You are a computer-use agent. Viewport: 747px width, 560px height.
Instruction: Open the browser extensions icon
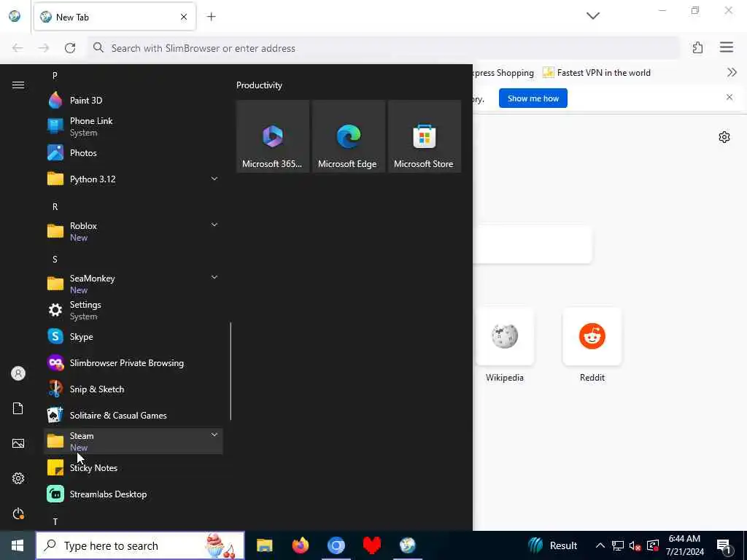[x=697, y=47]
